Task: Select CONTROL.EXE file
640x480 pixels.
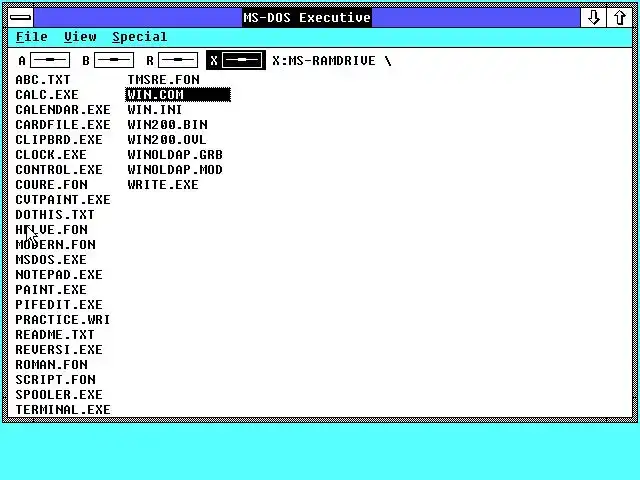Action: tap(59, 170)
